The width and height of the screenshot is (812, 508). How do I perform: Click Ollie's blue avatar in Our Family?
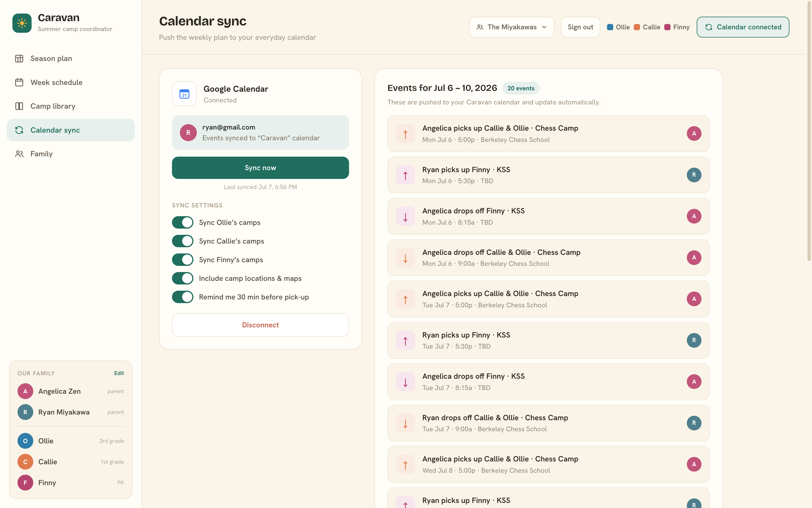tap(25, 441)
